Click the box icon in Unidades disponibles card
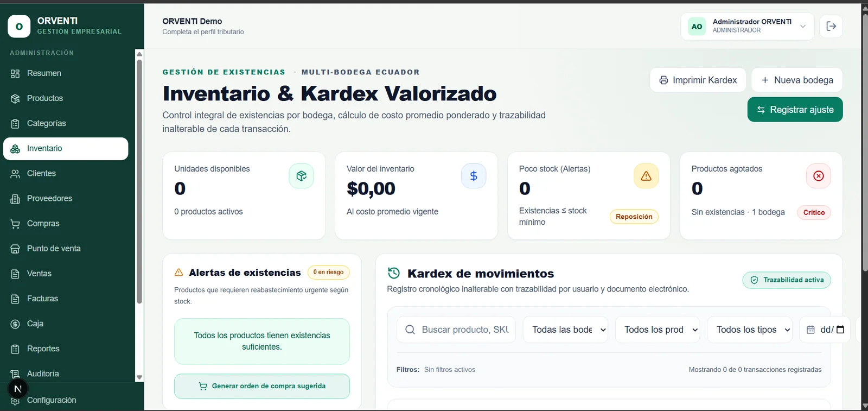 [x=301, y=176]
